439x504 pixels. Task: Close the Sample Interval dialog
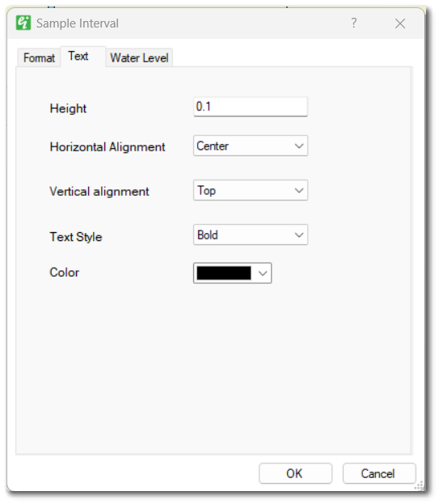(400, 23)
